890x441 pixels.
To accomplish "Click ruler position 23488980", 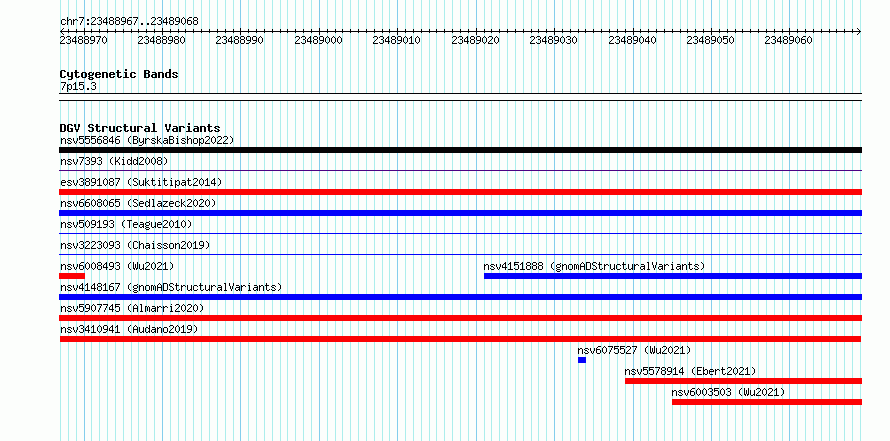I will coord(161,40).
